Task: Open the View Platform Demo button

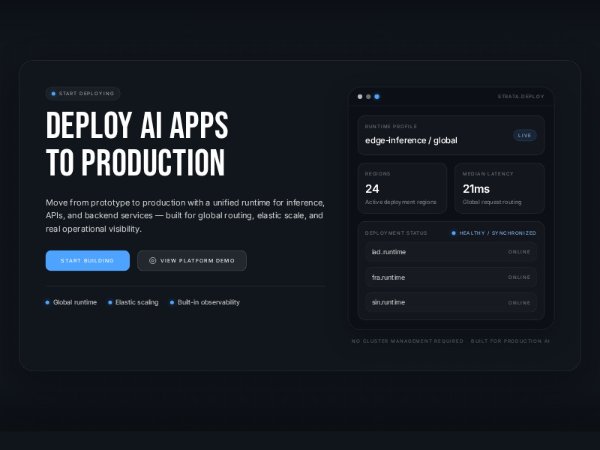Action: click(192, 260)
